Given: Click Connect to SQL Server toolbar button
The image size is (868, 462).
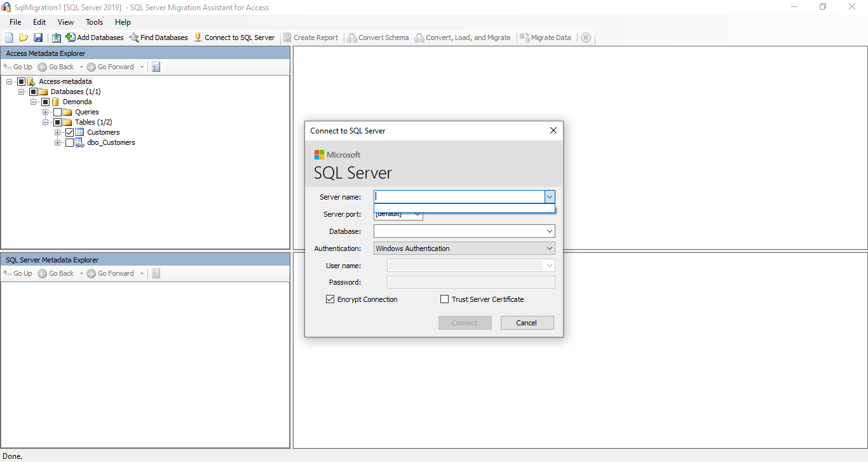Looking at the screenshot, I should click(x=234, y=37).
